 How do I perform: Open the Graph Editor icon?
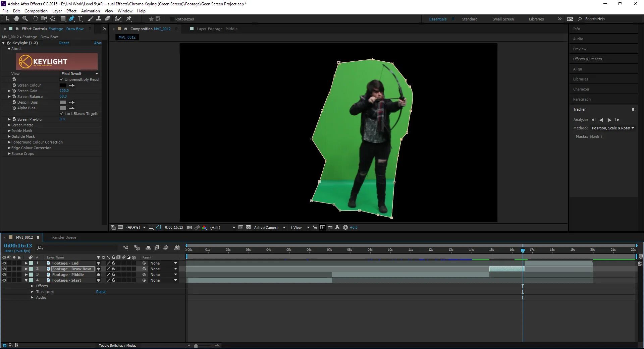[x=177, y=248]
